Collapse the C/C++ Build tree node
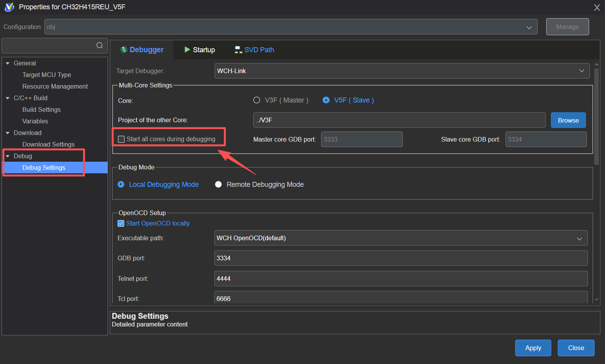 (x=8, y=98)
